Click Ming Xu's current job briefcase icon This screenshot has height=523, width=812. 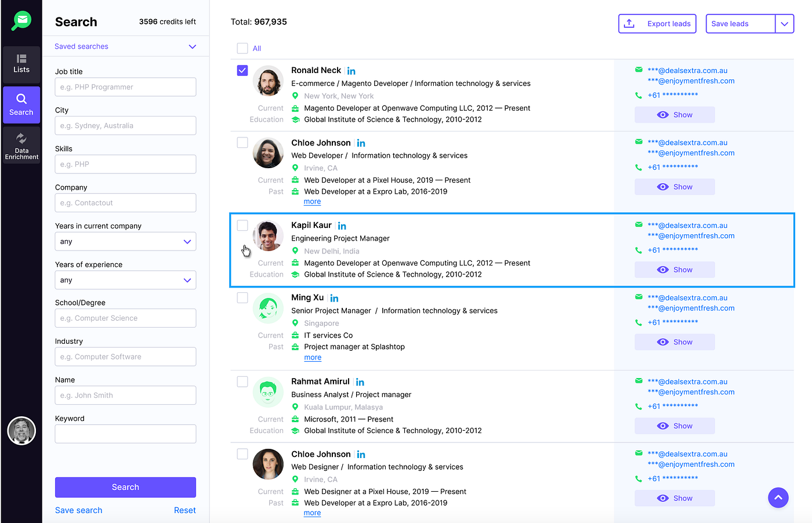[x=295, y=335]
